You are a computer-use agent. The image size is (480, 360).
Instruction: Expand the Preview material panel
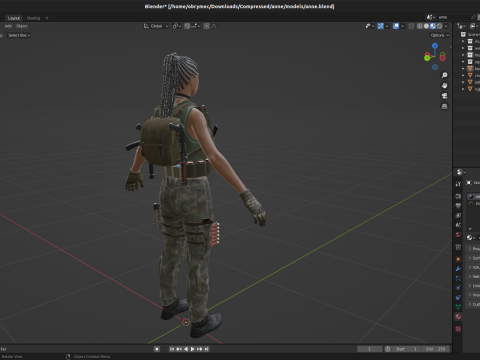click(x=474, y=249)
